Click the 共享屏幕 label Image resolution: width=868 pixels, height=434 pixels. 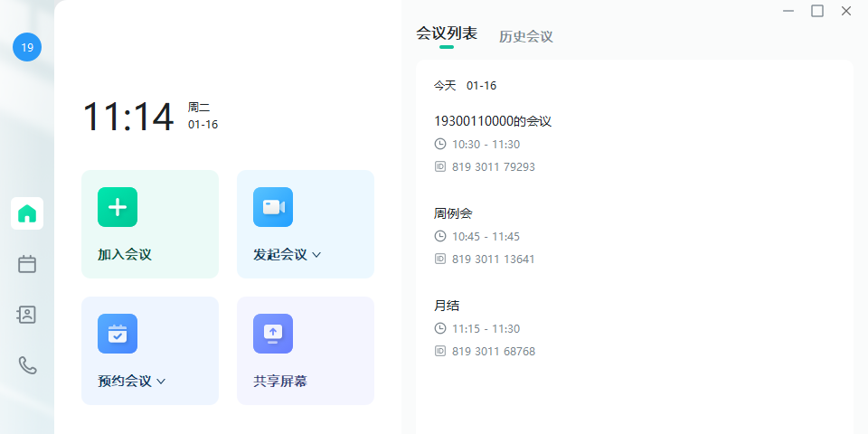coord(280,381)
